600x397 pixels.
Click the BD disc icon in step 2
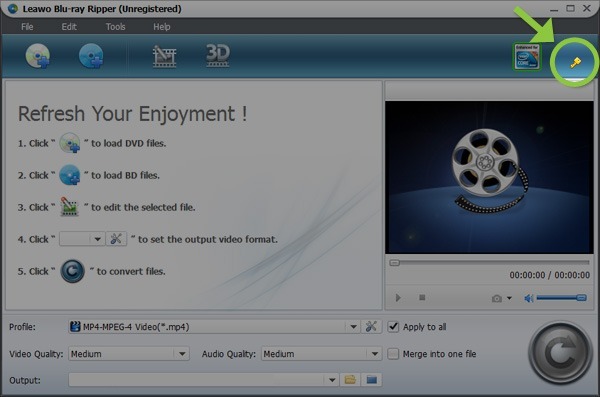click(70, 175)
